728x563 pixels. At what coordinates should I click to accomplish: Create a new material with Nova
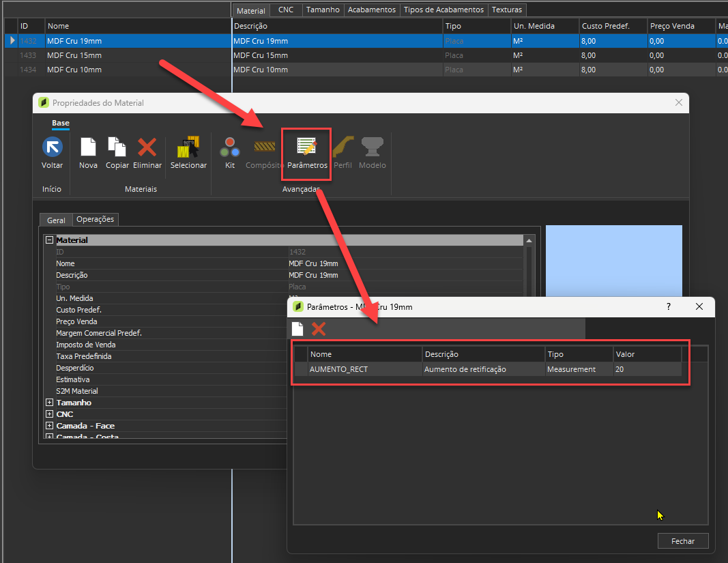88,147
